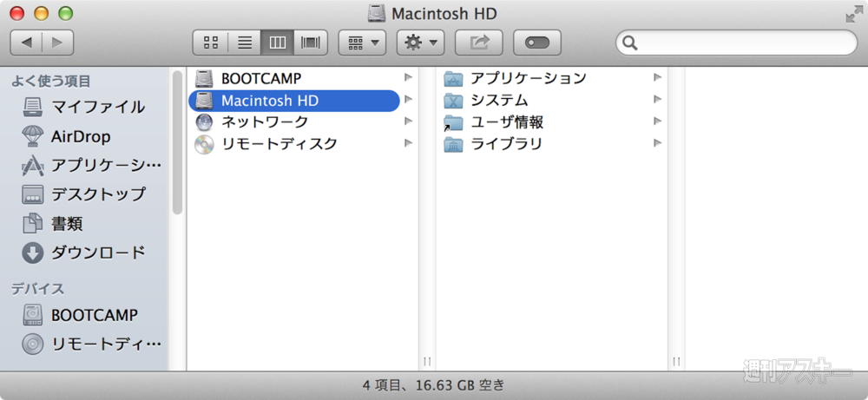Screen dimensions: 868x400
Task: Expand BOOTCAMP with its arrow
Action: tap(409, 77)
